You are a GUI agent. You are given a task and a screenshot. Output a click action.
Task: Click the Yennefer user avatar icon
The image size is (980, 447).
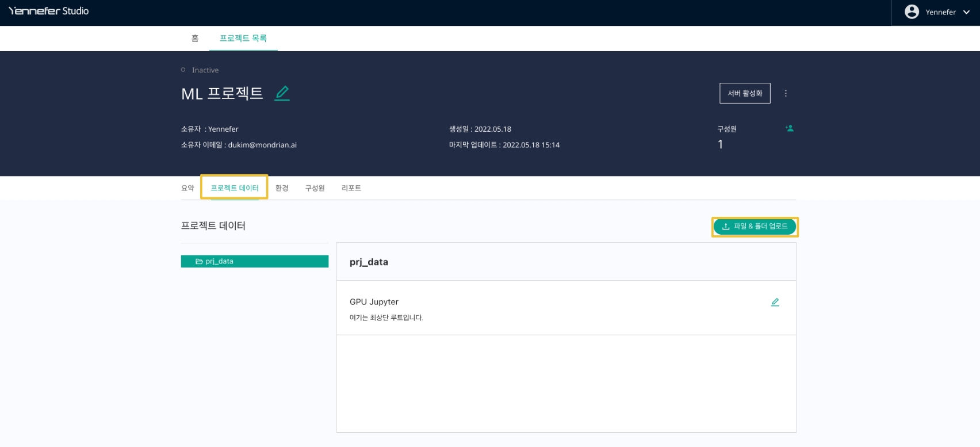pyautogui.click(x=912, y=12)
